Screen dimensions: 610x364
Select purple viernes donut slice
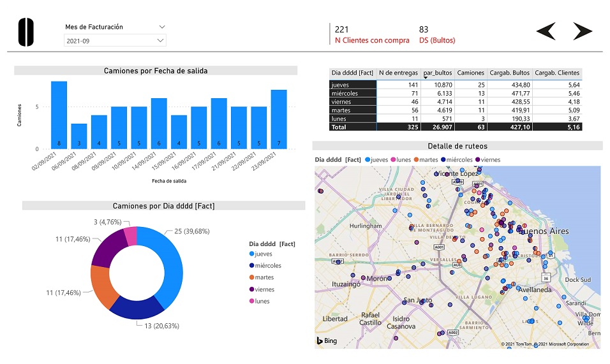108,249
